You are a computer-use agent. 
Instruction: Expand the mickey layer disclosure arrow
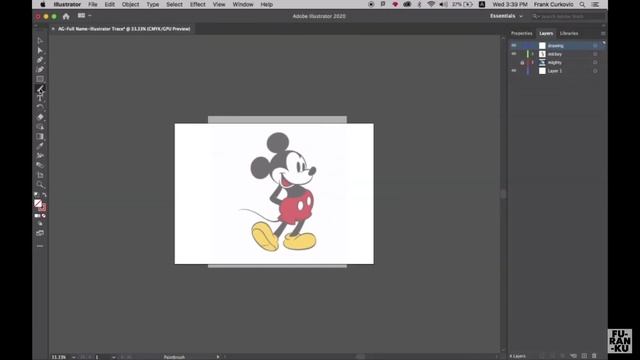pos(533,54)
